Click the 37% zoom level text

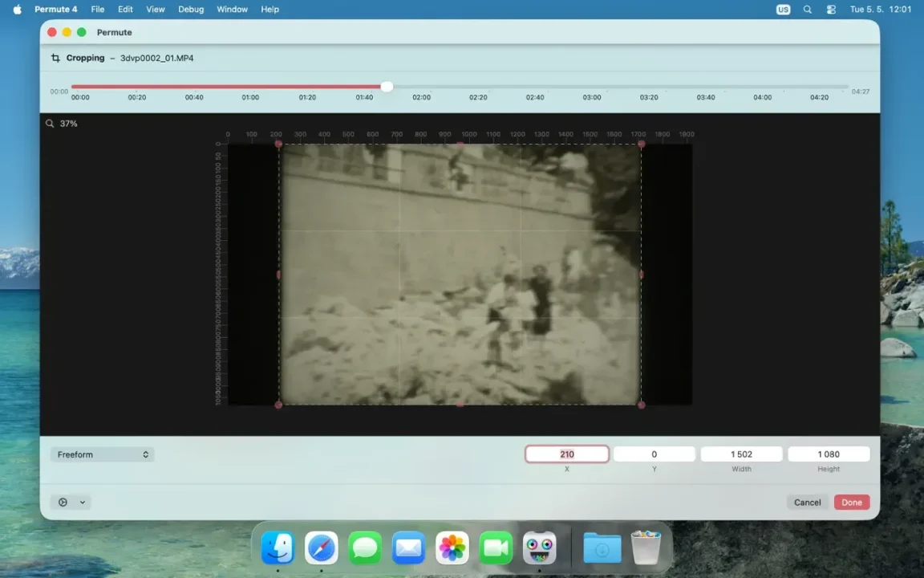click(68, 124)
